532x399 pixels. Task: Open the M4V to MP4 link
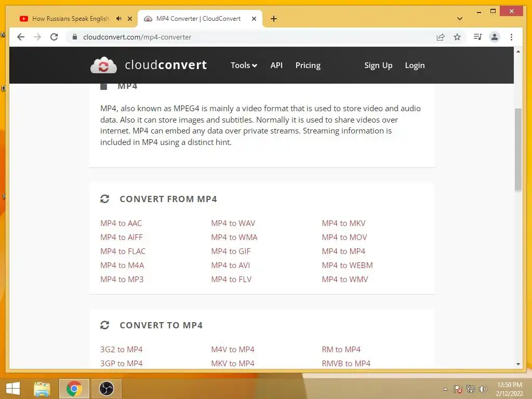coord(233,350)
